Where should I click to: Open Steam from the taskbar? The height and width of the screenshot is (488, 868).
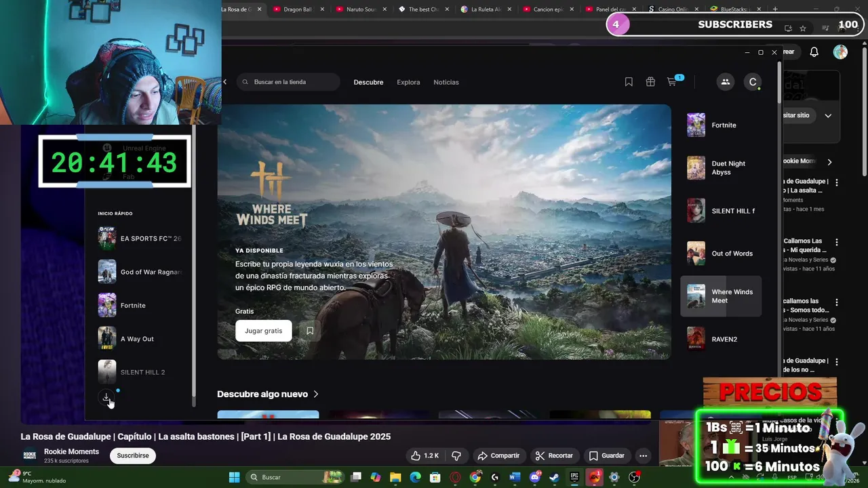click(x=554, y=477)
